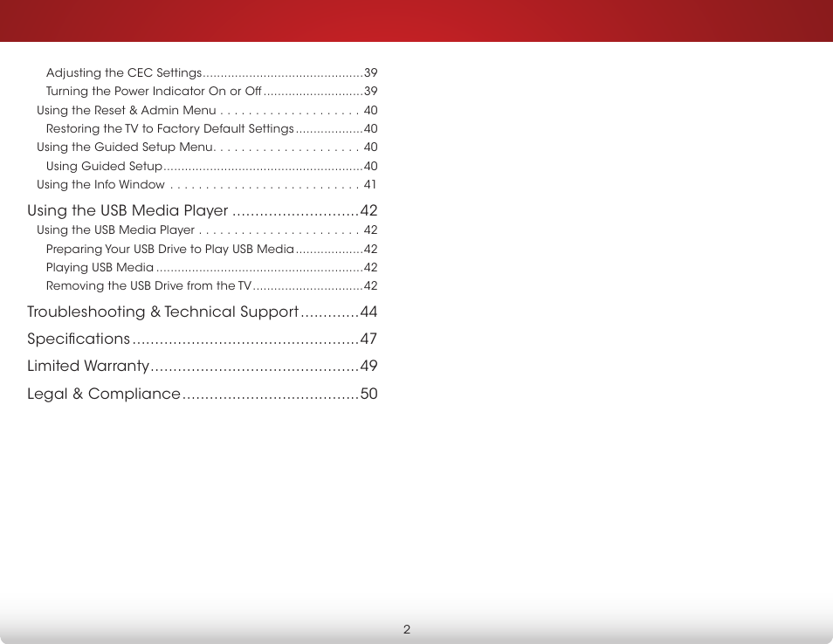Go to the 'Legal & Compliance' chapter
The height and width of the screenshot is (644, 833).
(203, 394)
